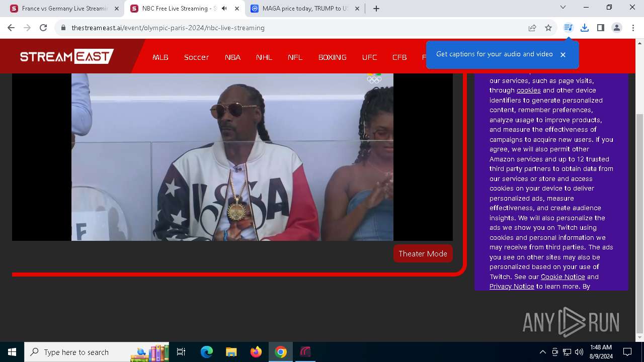Open Chrome profile avatar

pyautogui.click(x=617, y=28)
